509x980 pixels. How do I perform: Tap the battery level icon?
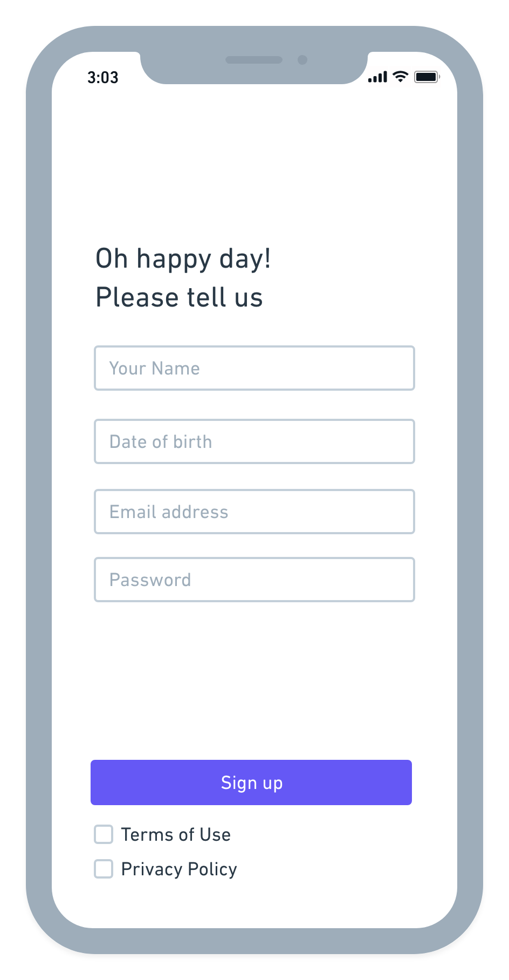(427, 77)
